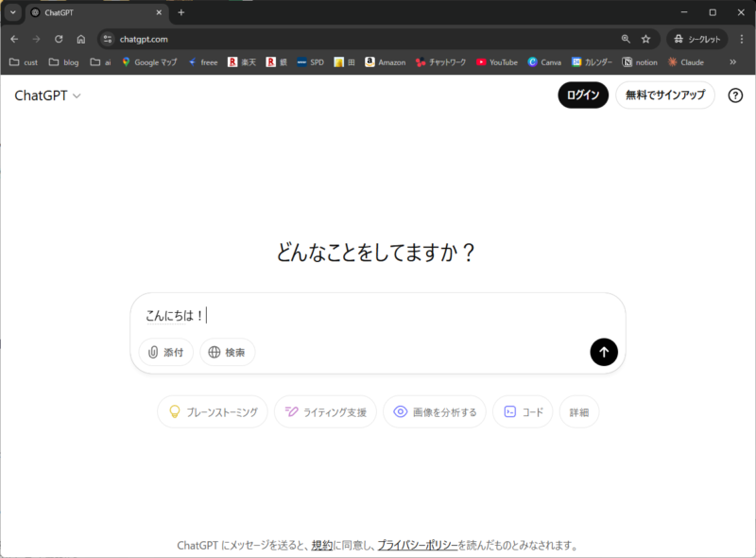
Task: Click the シークレット incognito indicator
Action: [696, 39]
